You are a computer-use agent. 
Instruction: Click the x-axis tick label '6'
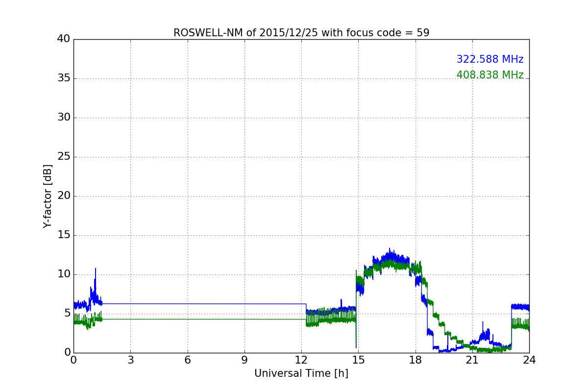187,360
